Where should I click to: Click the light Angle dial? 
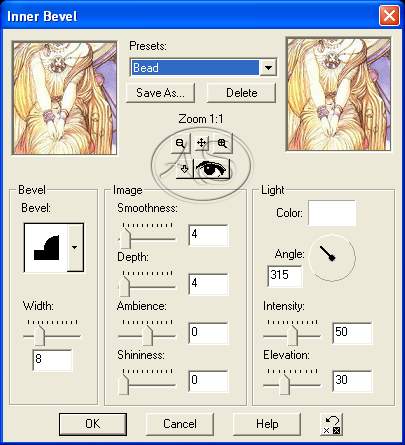(x=332, y=257)
